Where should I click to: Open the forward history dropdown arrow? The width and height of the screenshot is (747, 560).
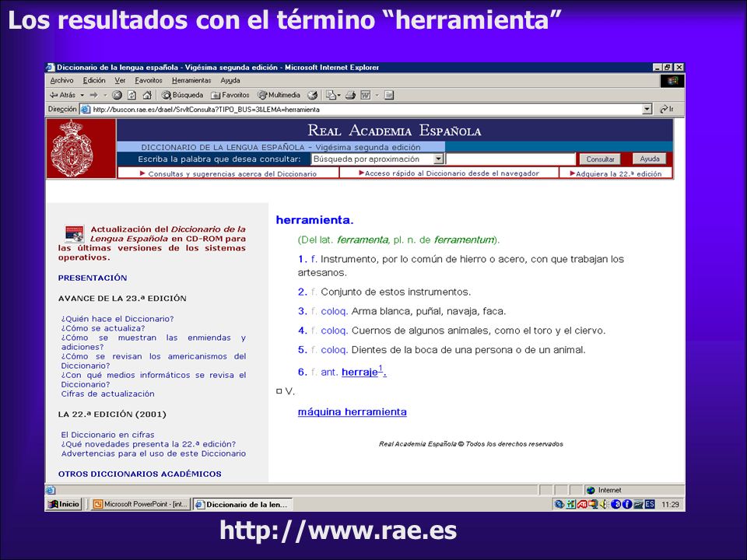[x=105, y=95]
